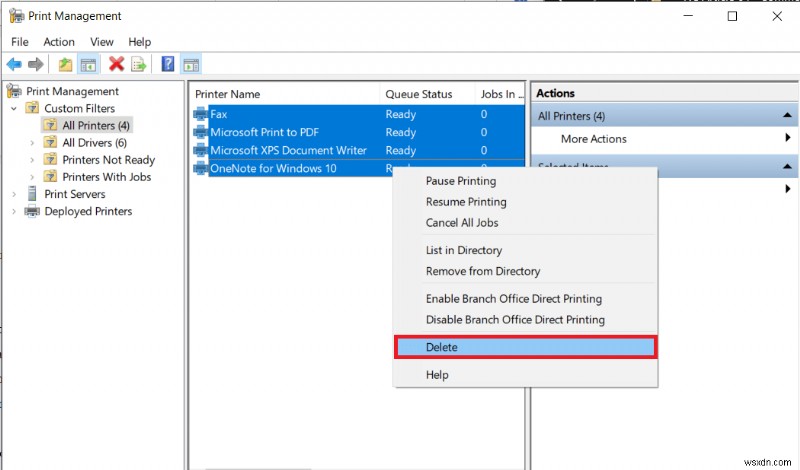The image size is (800, 470).
Task: Click the Deployed Printers icon in tree
Action: tap(32, 211)
